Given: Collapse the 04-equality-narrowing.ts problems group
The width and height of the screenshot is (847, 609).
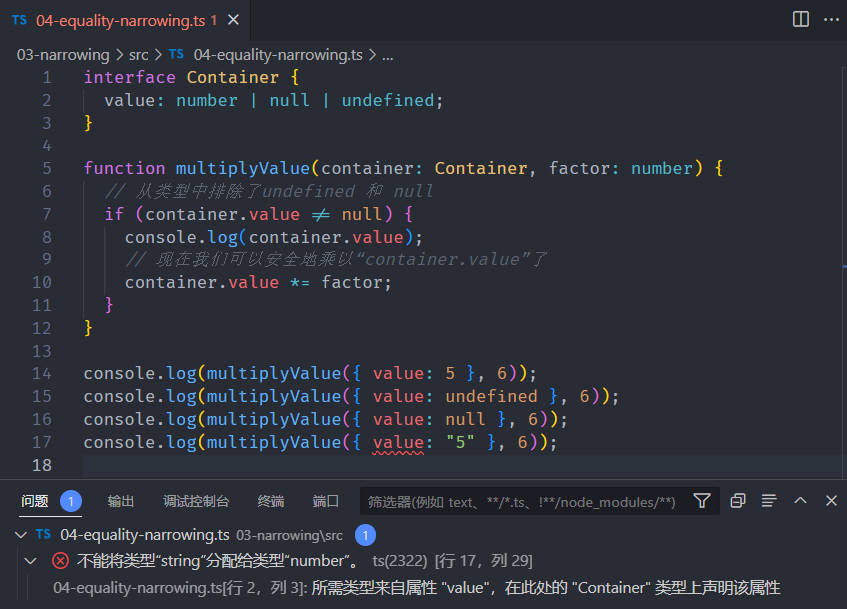Looking at the screenshot, I should [x=21, y=535].
